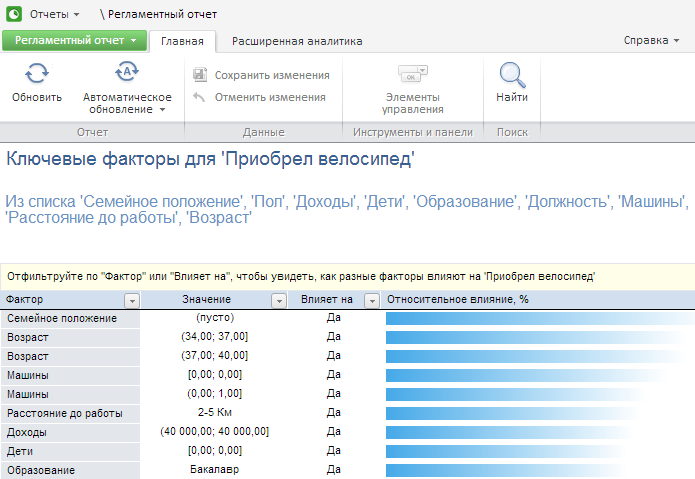Open the Влияет на column filter dropdown
Viewport: 695px width, 479px height.
(x=372, y=300)
